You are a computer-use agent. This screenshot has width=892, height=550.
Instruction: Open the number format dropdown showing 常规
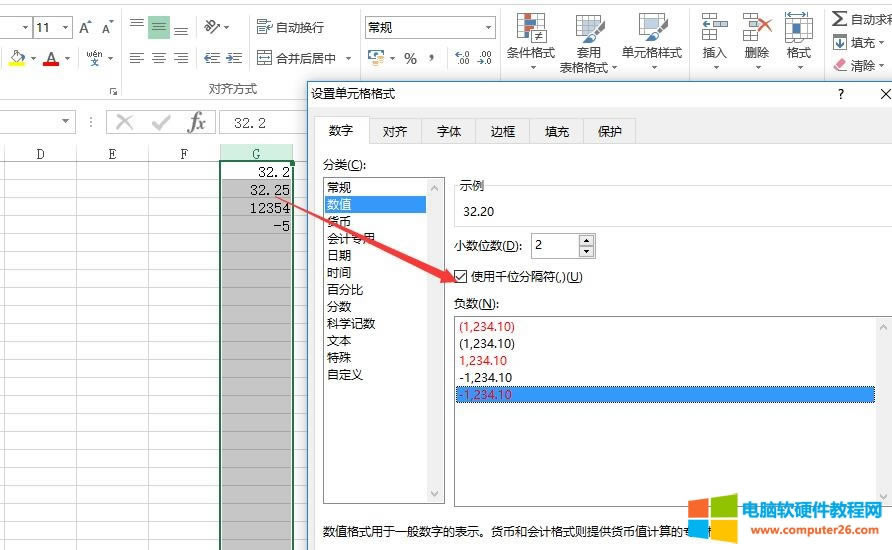(x=488, y=28)
